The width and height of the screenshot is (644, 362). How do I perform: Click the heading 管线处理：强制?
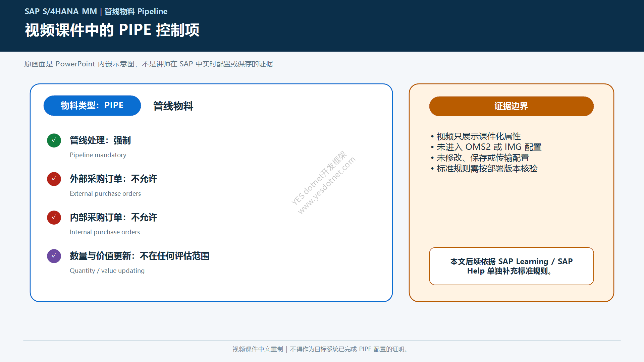100,140
